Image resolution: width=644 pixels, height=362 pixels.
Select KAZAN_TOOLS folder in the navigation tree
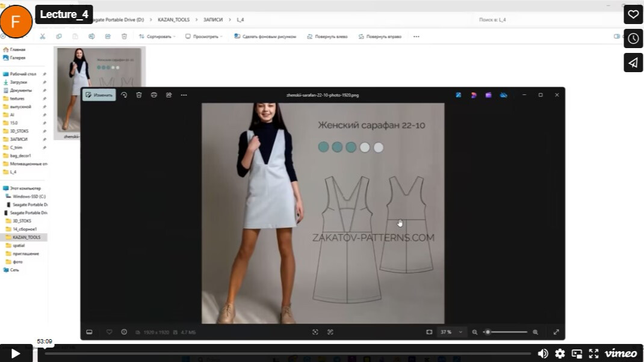pyautogui.click(x=26, y=238)
